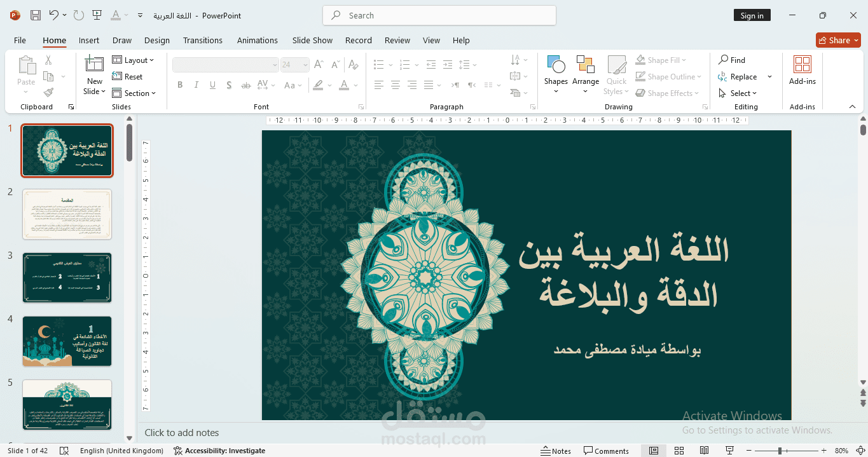The height and width of the screenshot is (457, 868).
Task: Open the Layout dropdown
Action: [x=134, y=60]
